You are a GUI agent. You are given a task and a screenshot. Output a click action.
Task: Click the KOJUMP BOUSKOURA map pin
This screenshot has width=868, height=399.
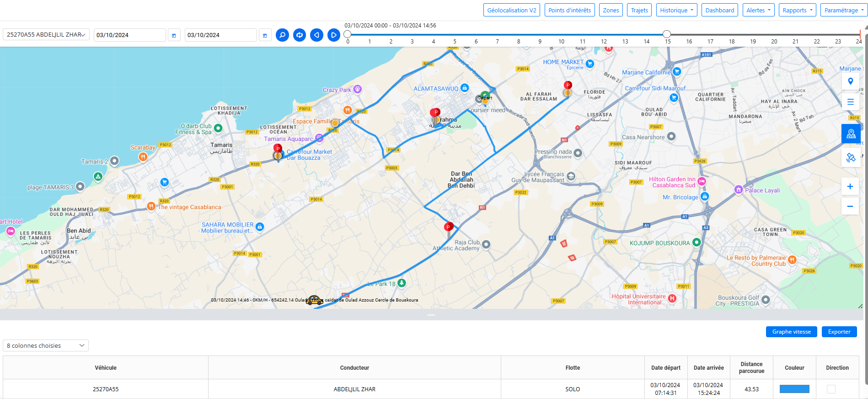(697, 243)
